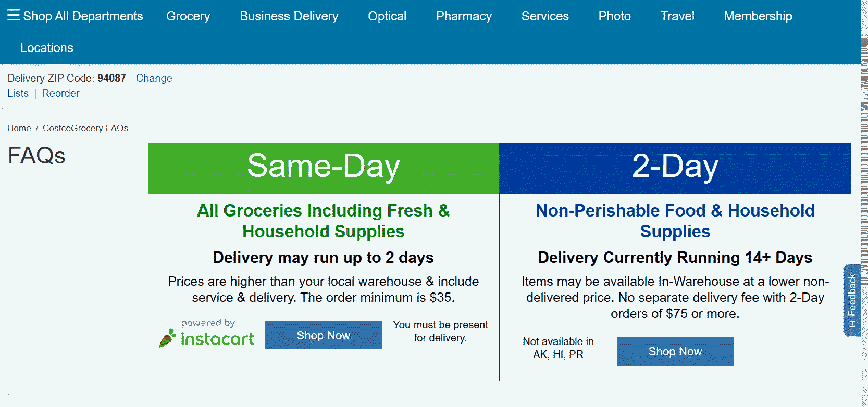Open the Membership page

click(758, 16)
